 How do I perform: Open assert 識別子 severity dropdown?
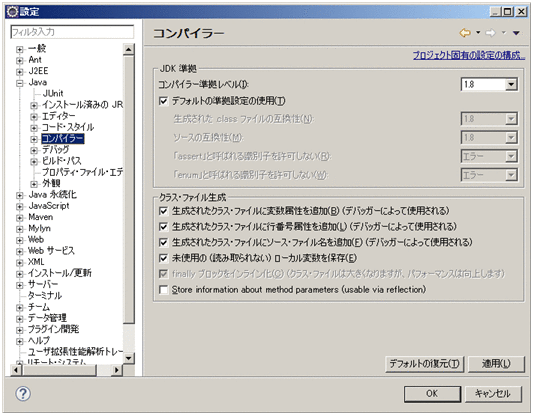click(x=511, y=157)
